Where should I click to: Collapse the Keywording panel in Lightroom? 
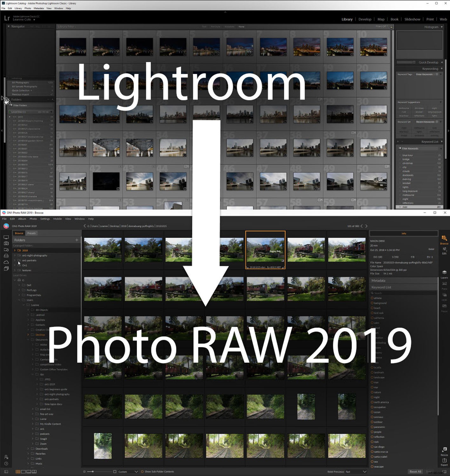[x=441, y=69]
